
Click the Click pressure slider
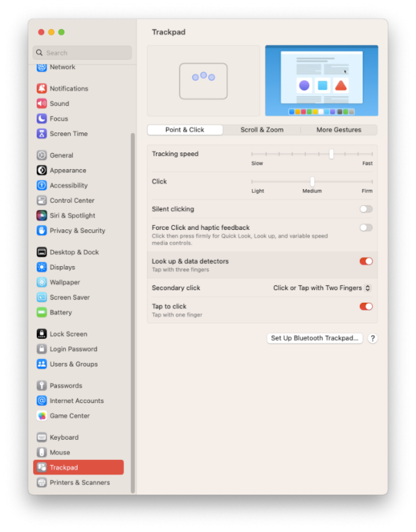click(x=312, y=181)
